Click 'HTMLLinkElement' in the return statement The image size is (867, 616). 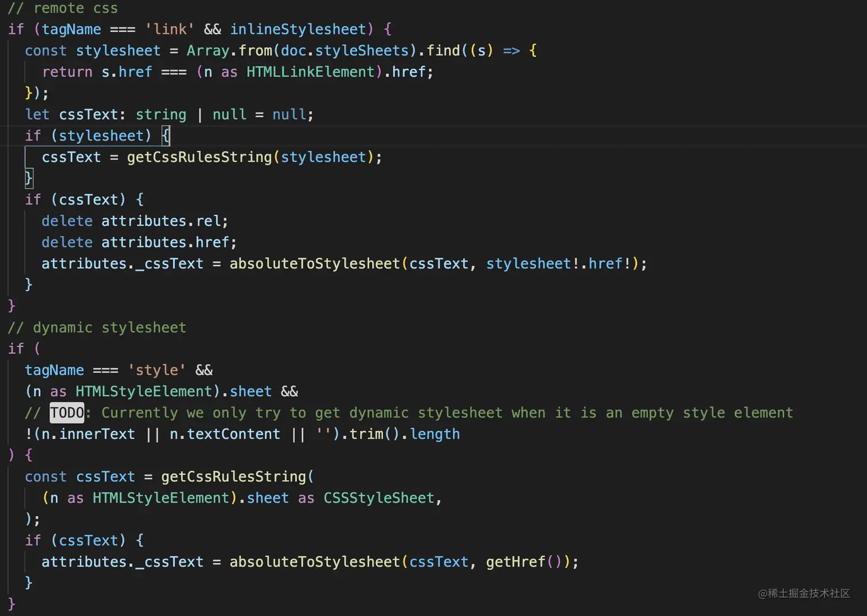pyautogui.click(x=311, y=72)
